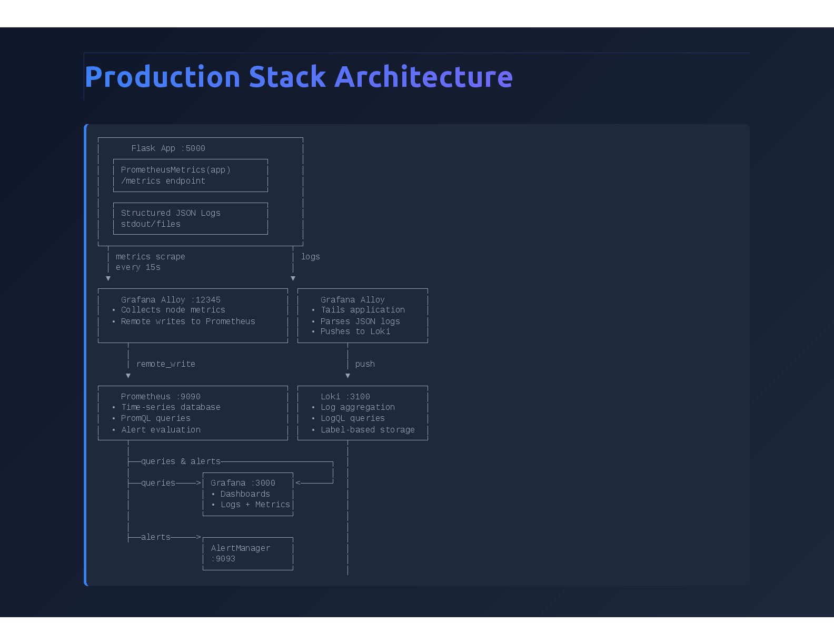Click the 'alerts' arrow label

point(155,537)
